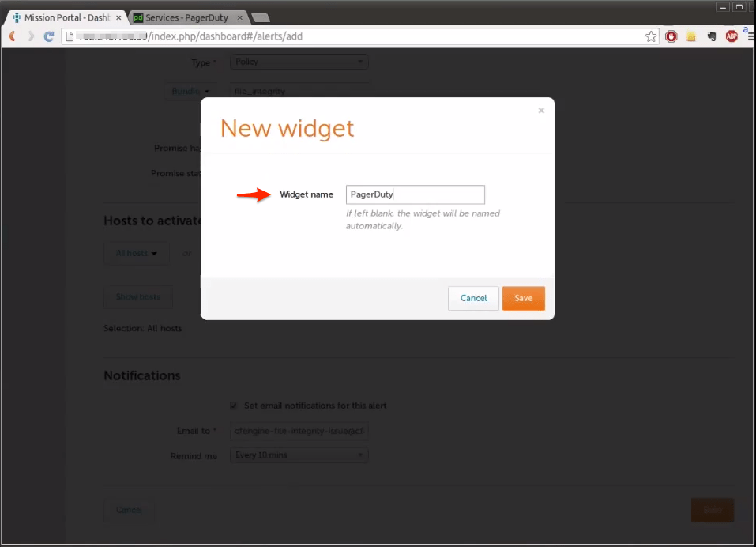The image size is (756, 547).
Task: Click the browser back arrow
Action: click(10, 36)
